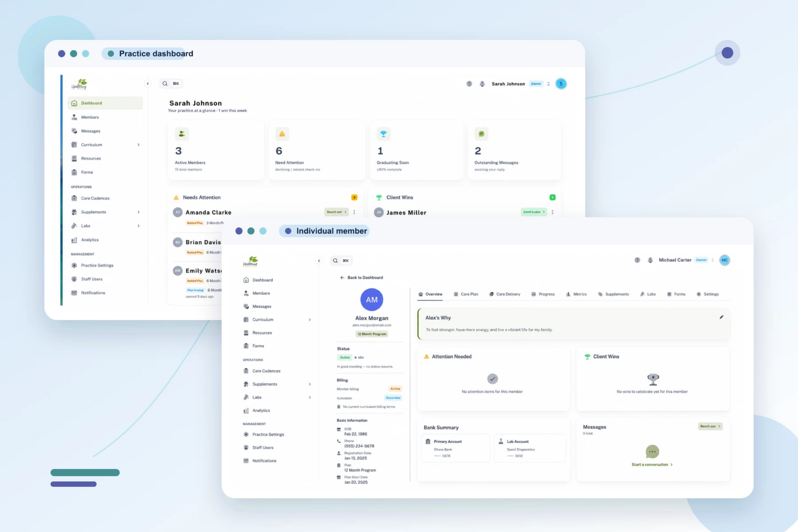Click Notifications envelope icon in Practice dashboard
798x532 pixels.
click(x=74, y=293)
